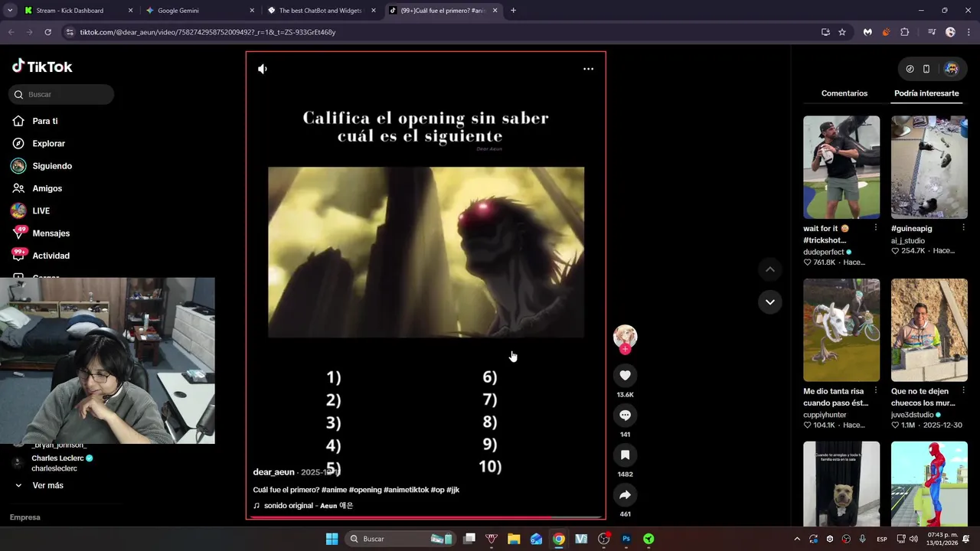Open comments via speech bubble icon
This screenshot has height=551, width=980.
[625, 415]
